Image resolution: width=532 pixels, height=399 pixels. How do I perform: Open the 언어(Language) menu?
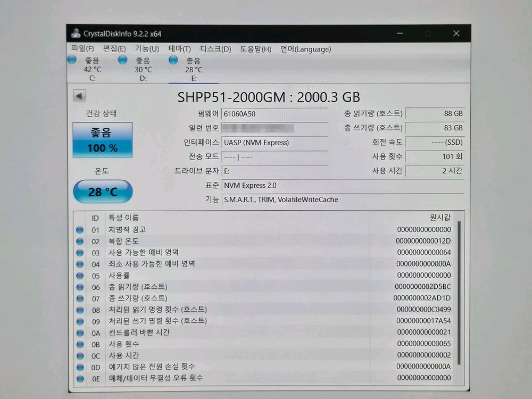[x=306, y=49]
